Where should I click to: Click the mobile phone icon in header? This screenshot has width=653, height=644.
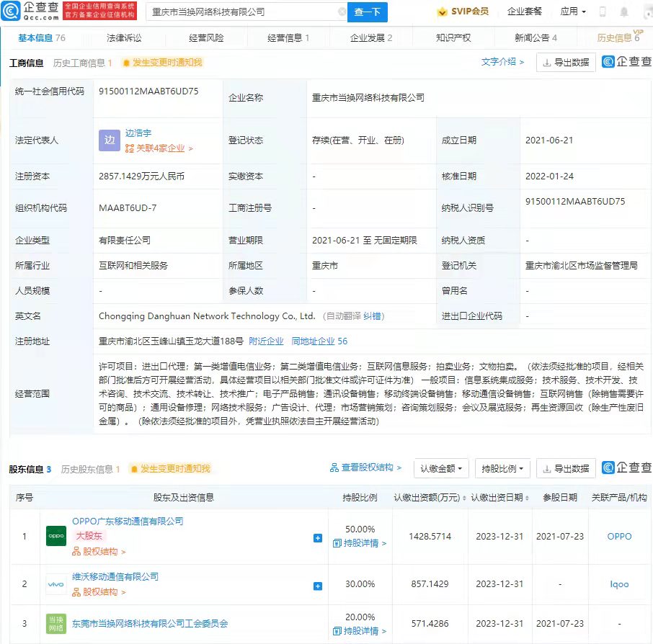point(603,12)
